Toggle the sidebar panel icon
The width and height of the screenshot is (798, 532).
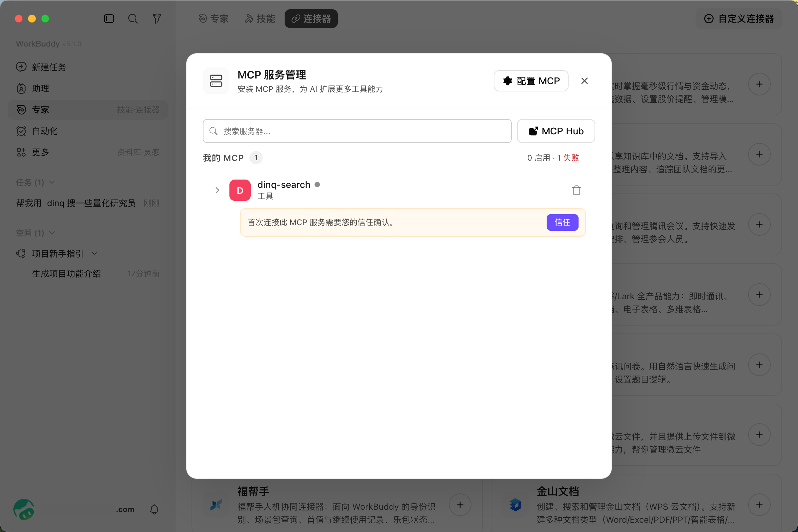109,19
